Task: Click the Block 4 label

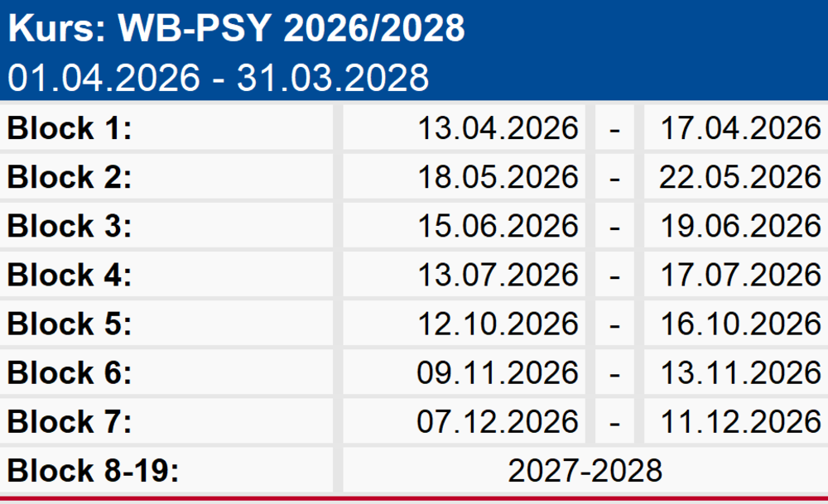Action: (x=70, y=275)
